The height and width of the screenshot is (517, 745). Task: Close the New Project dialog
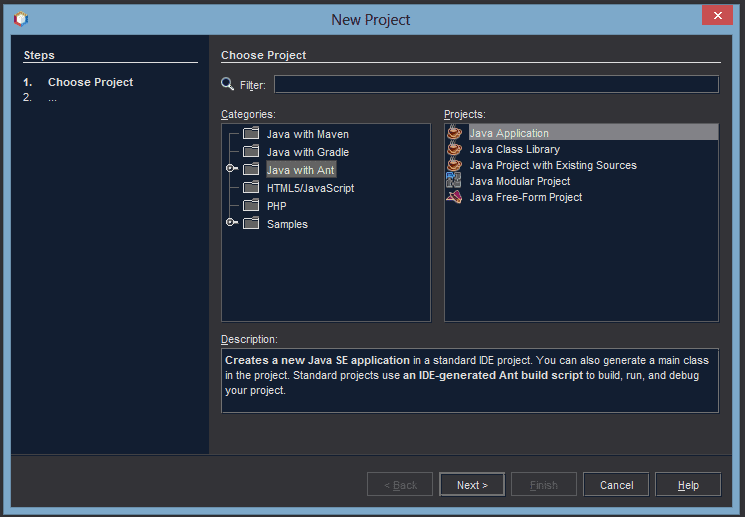click(717, 15)
